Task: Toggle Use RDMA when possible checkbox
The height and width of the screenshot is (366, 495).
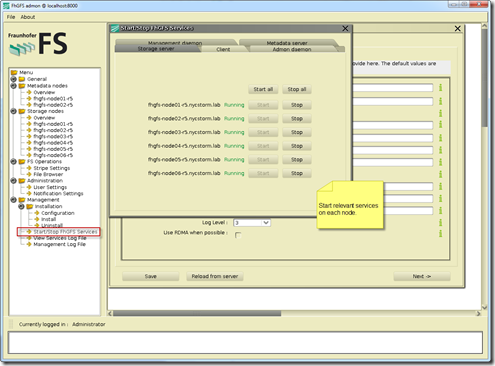Action: tap(238, 235)
